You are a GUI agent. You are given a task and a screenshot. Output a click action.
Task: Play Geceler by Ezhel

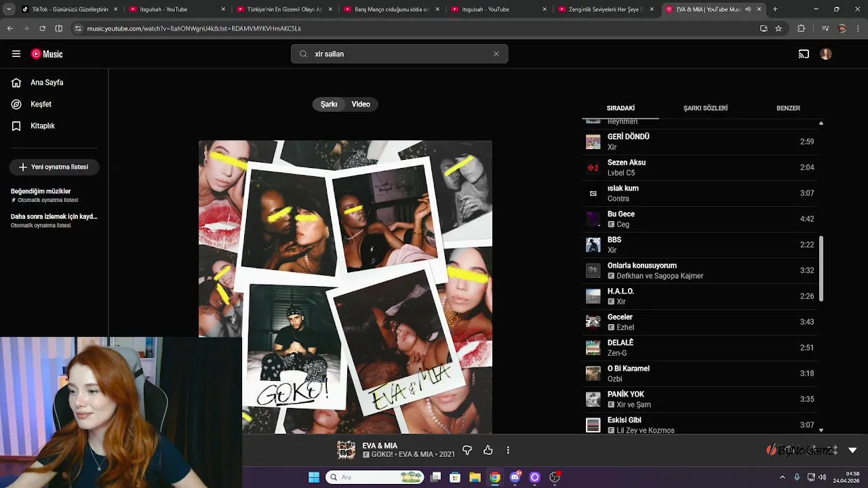tap(700, 322)
